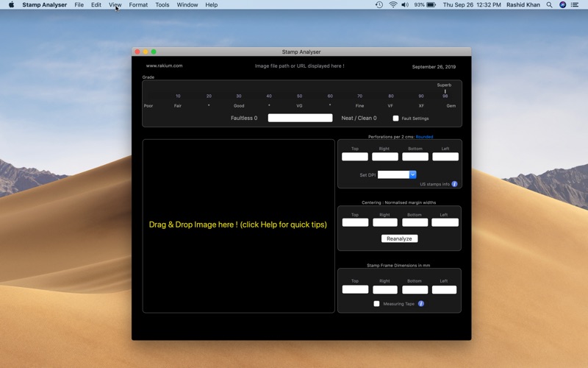
Task: Open Spotlight search
Action: [x=549, y=5]
